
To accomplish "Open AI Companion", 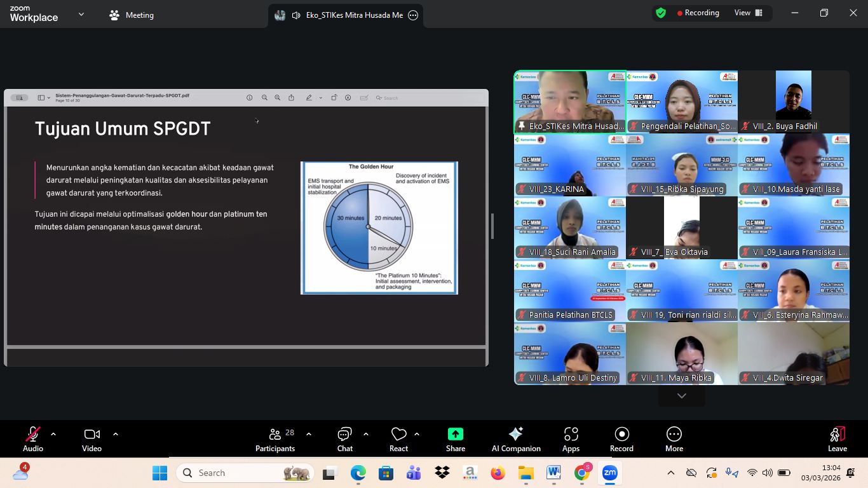I will click(515, 439).
